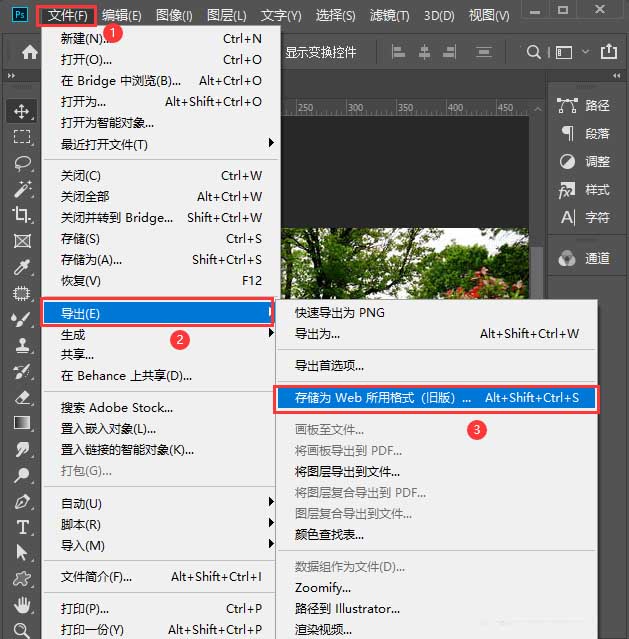Select the Custom Shape tool
This screenshot has width=629, height=639.
click(21, 579)
